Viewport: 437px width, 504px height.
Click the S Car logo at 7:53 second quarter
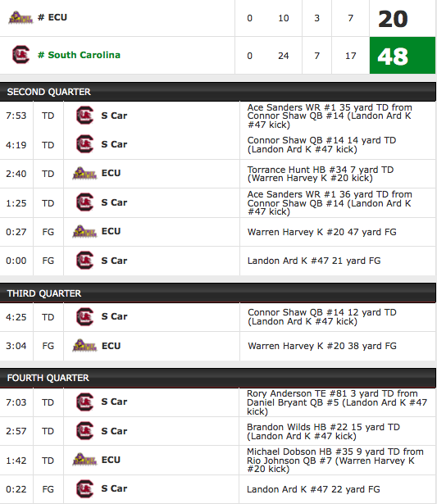pos(85,116)
